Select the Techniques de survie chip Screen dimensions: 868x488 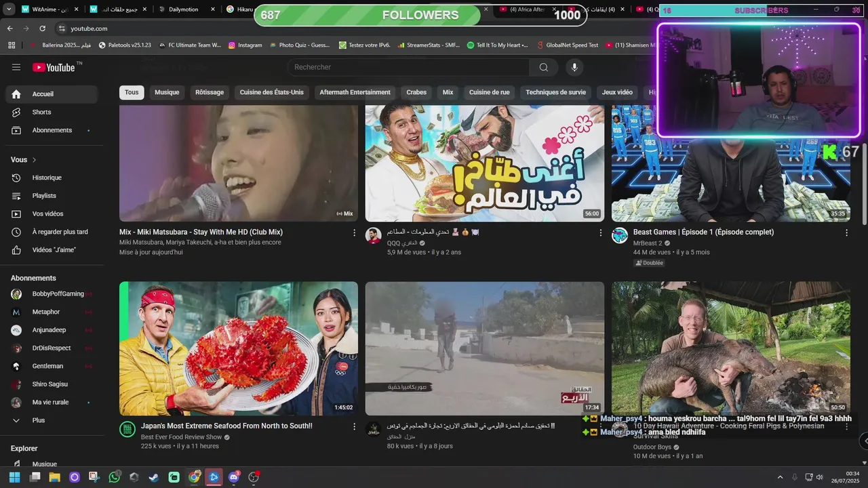(x=555, y=92)
